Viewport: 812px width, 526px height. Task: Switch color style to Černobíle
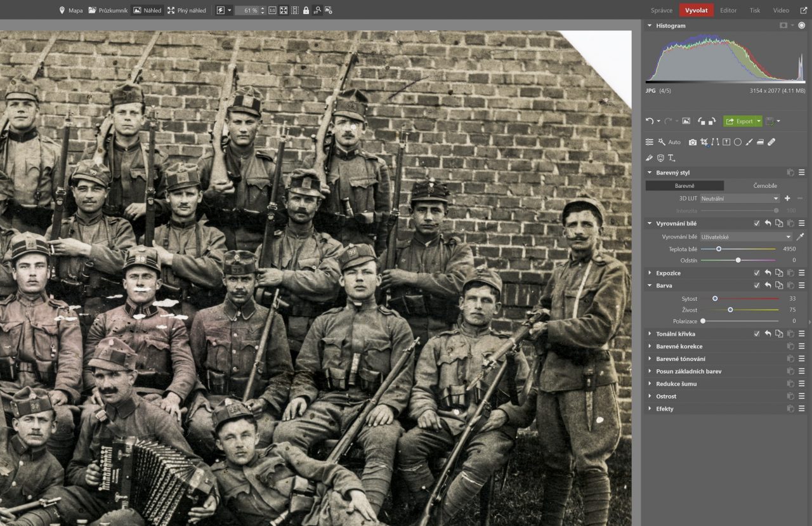point(765,186)
